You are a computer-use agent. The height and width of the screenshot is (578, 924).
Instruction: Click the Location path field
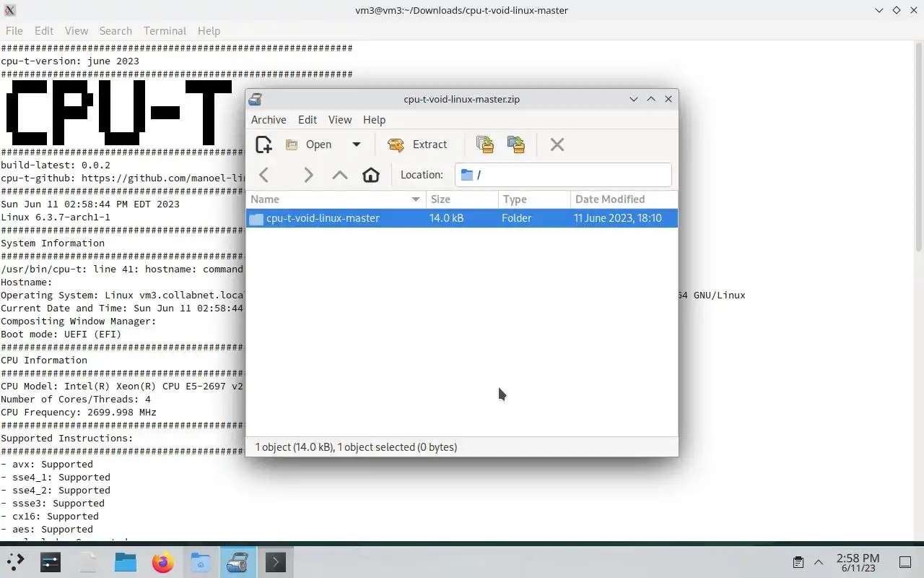(x=563, y=175)
